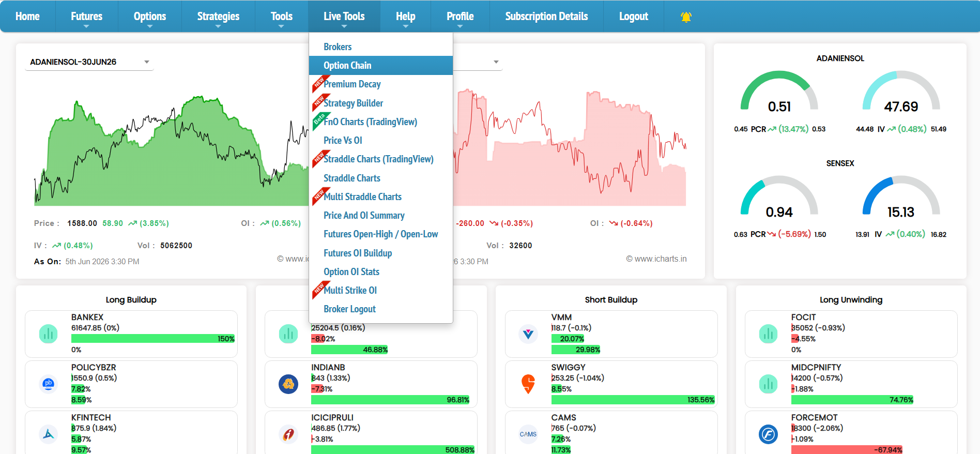Viewport: 980px width, 454px height.
Task: Open FnO Charts (TradingView) entry
Action: (x=381, y=122)
